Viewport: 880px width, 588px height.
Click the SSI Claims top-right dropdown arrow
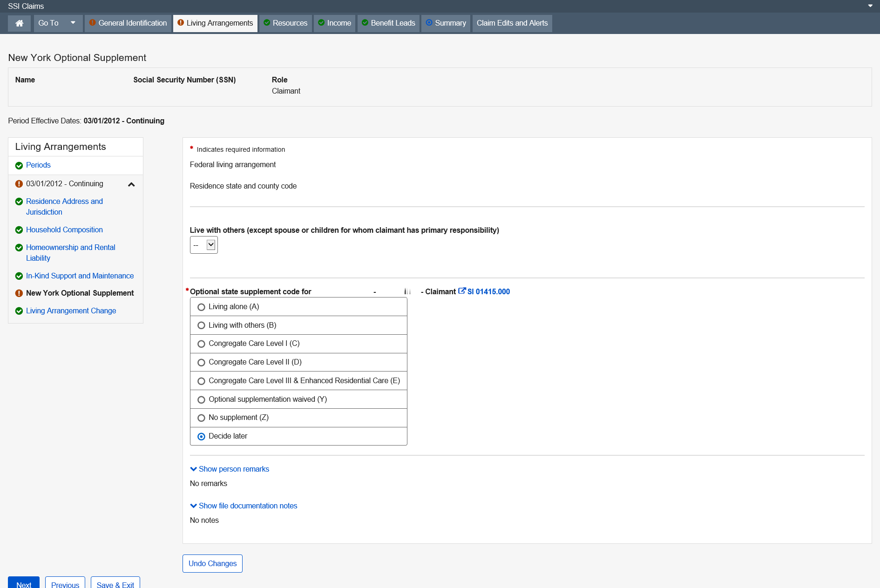coord(870,6)
